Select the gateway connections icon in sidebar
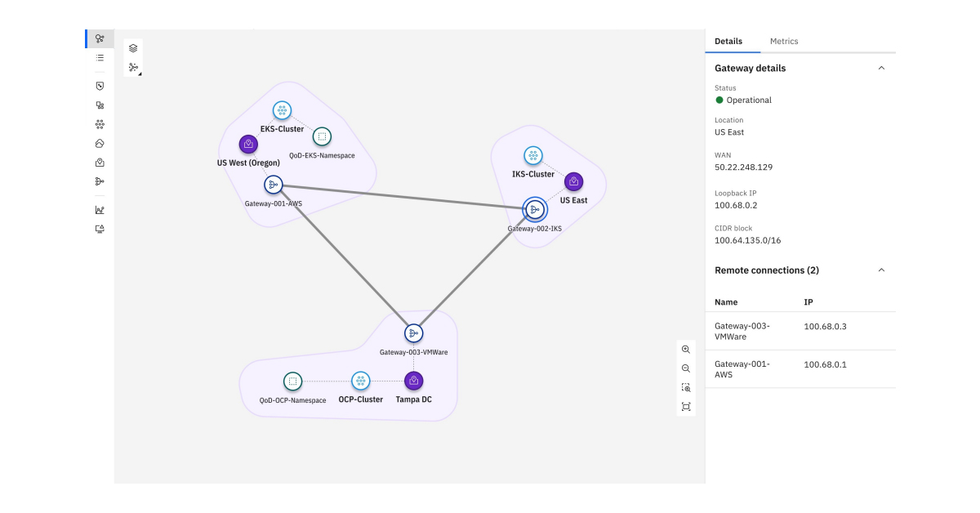The image size is (980, 513). [99, 181]
